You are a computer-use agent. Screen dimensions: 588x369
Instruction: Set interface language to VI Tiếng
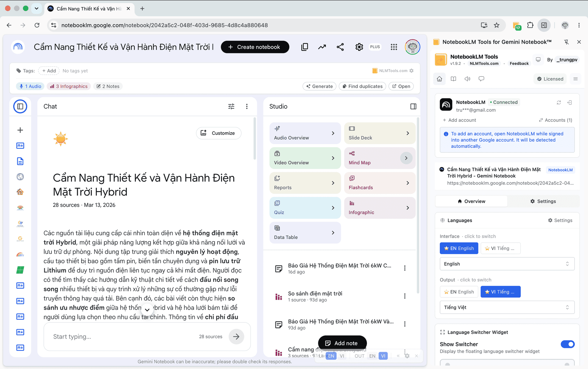(500, 248)
